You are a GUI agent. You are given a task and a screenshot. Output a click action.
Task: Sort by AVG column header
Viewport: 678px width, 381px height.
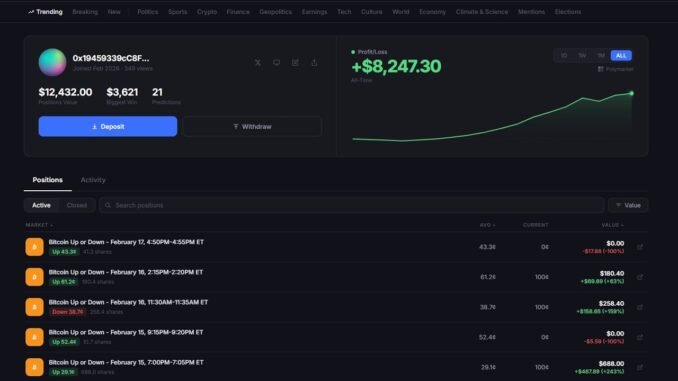(487, 225)
